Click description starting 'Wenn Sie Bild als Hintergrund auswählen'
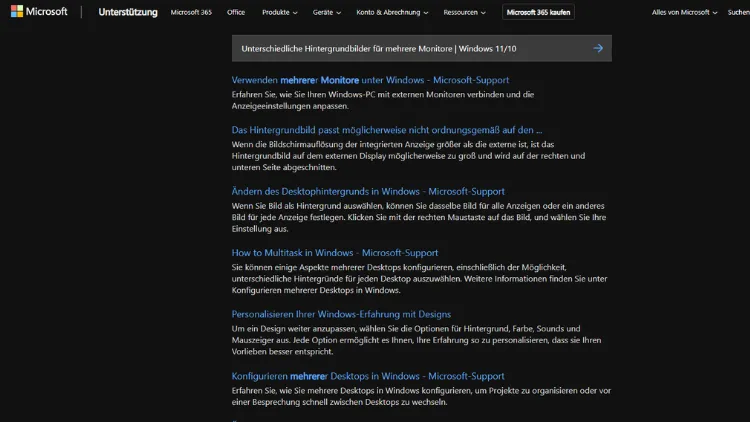This screenshot has width=750, height=422. tap(419, 217)
